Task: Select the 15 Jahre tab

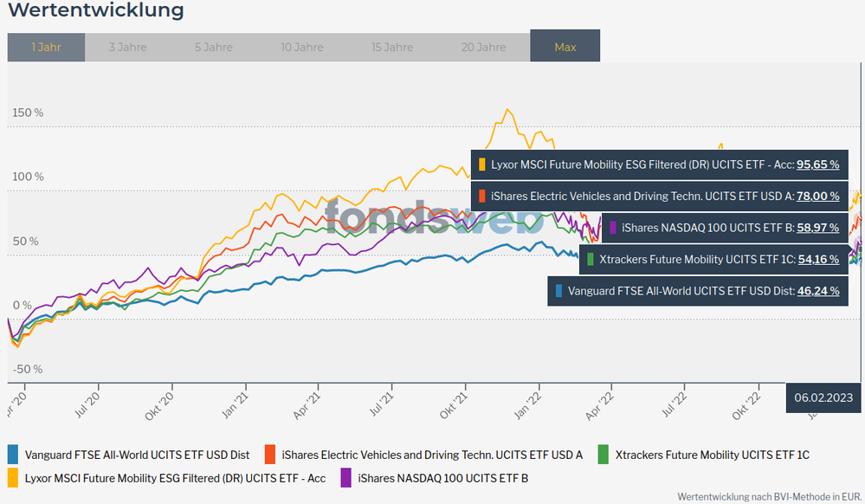Action: click(x=391, y=47)
